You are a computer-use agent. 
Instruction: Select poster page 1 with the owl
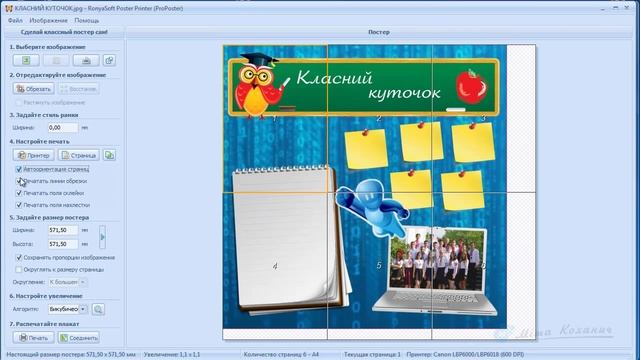pos(275,118)
